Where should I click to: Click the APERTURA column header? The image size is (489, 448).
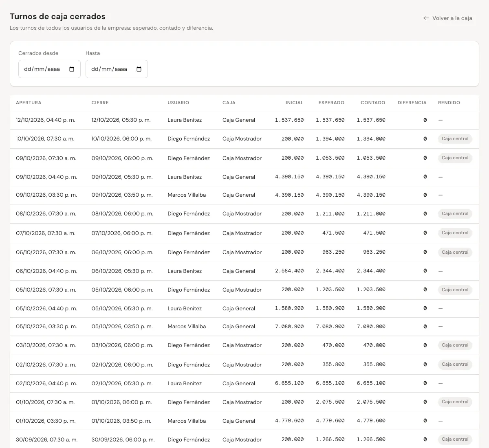[x=29, y=103]
